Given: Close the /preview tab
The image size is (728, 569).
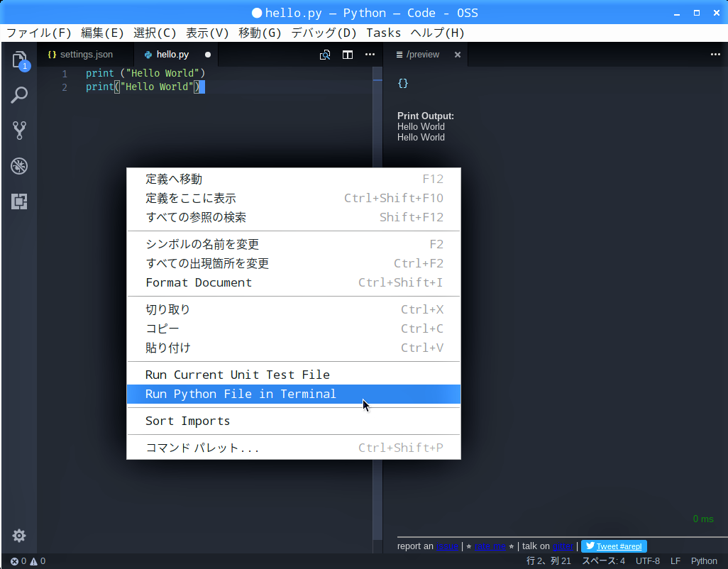Looking at the screenshot, I should 458,55.
